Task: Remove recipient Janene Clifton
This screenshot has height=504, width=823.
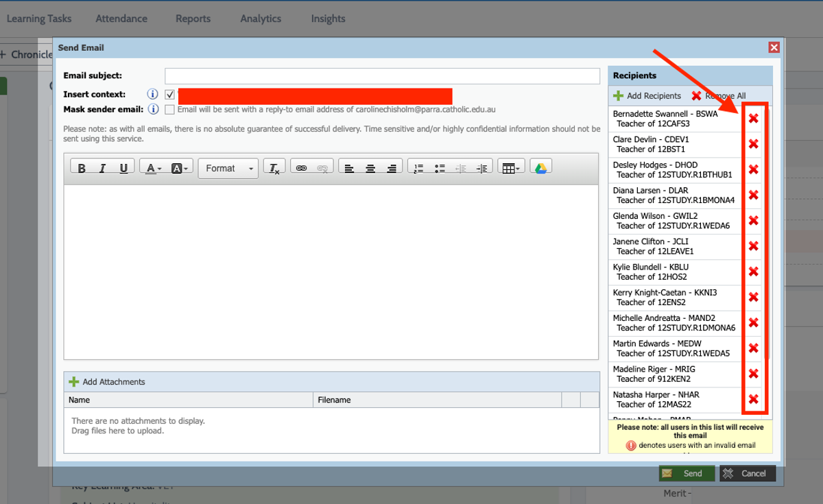Action: tap(753, 246)
